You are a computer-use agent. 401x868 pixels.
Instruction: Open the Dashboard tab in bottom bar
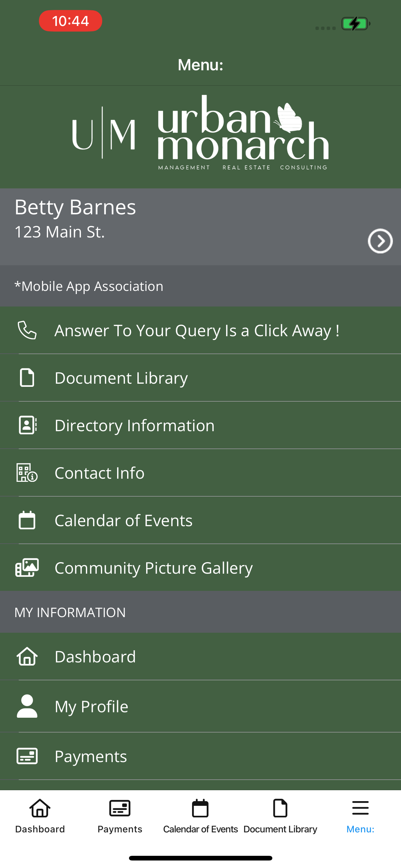click(x=40, y=816)
